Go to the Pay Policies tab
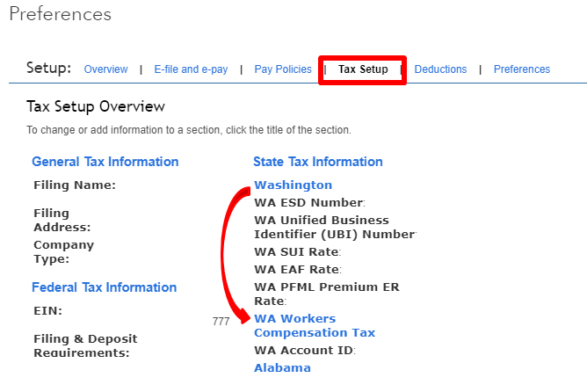587x392 pixels. (x=283, y=69)
